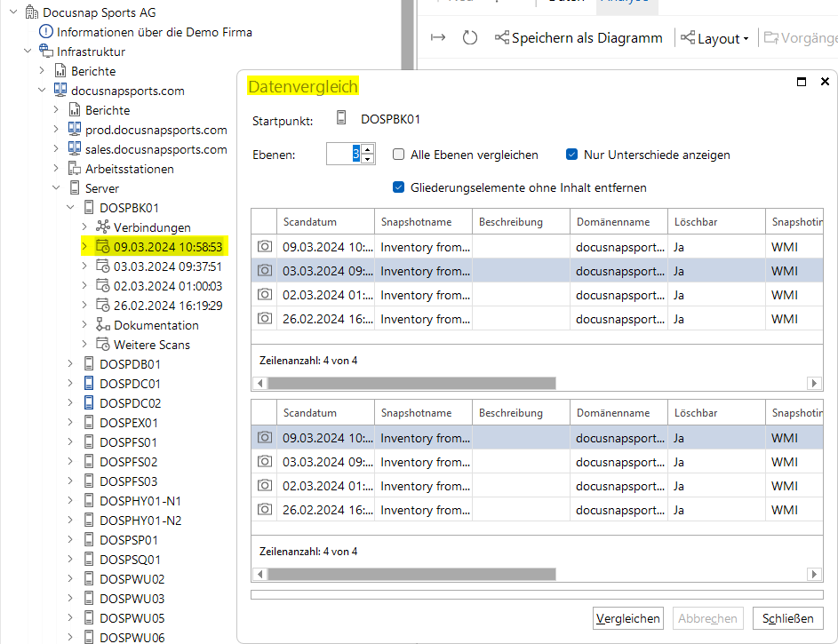The width and height of the screenshot is (838, 644).
Task: Collapse the DOSPBK01 node
Action: [70, 207]
